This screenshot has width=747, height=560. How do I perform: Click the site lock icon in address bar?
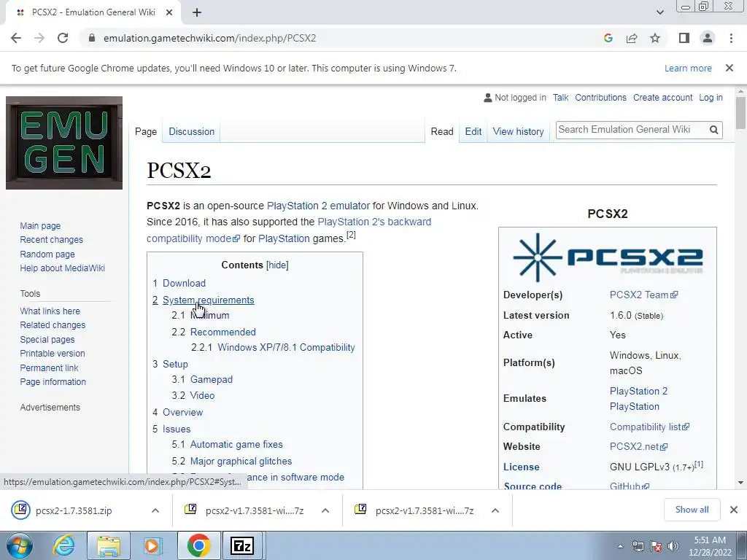point(92,38)
